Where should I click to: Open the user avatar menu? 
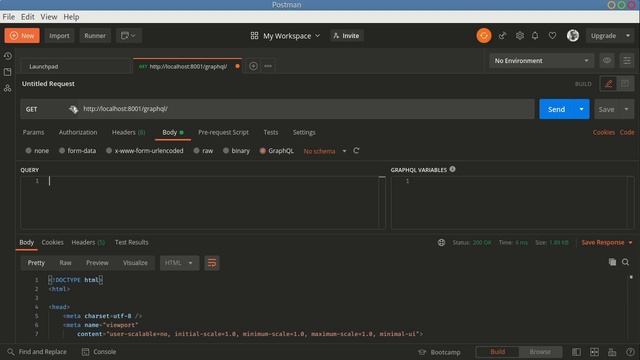[573, 36]
